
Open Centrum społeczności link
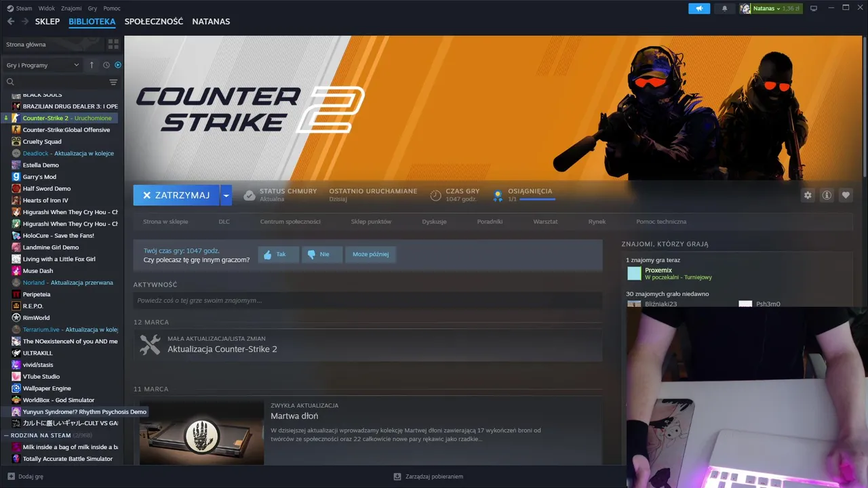pos(290,222)
